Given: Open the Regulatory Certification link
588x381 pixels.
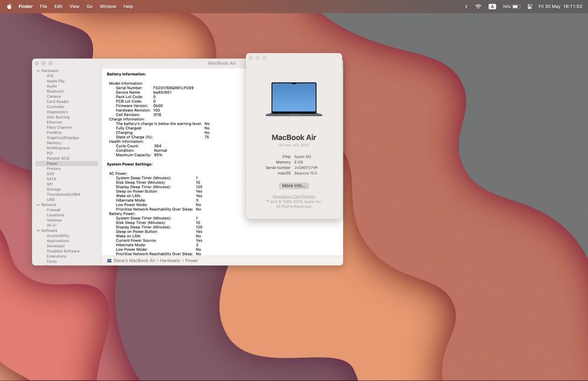Looking at the screenshot, I should [x=294, y=196].
